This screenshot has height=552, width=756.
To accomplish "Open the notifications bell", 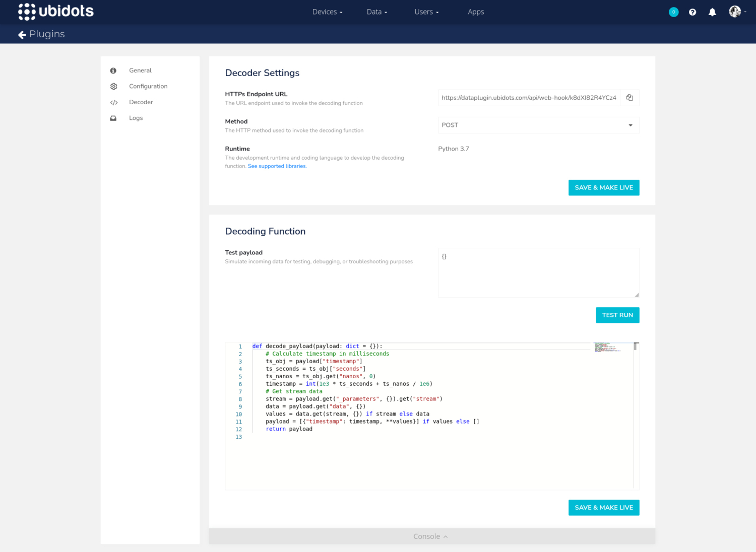I will tap(712, 12).
